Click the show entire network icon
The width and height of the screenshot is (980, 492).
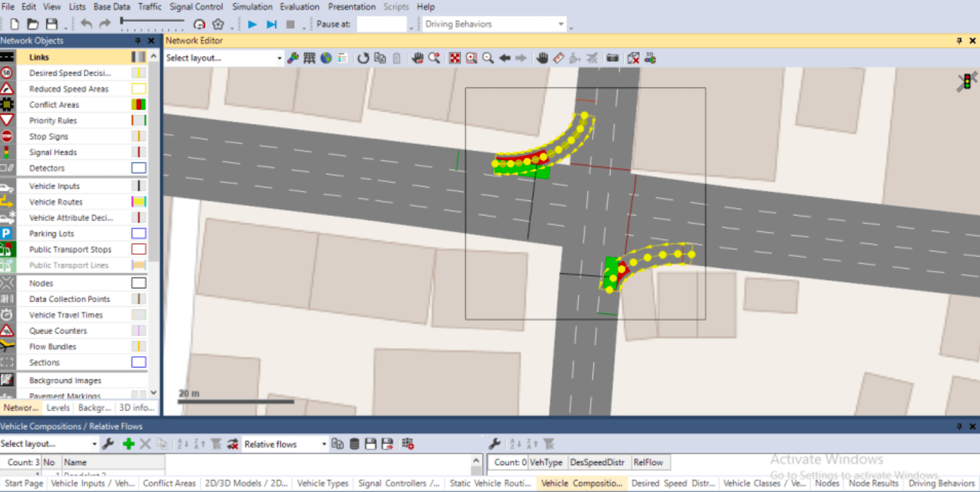click(454, 58)
